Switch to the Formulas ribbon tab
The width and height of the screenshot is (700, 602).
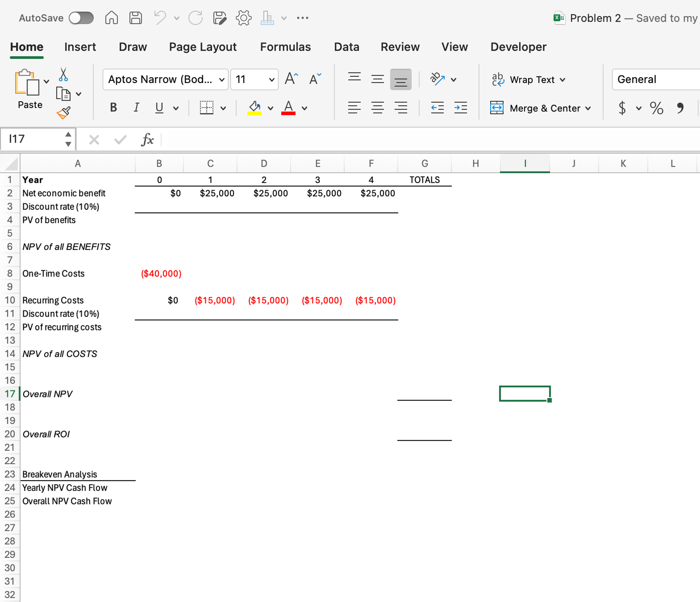pyautogui.click(x=285, y=47)
